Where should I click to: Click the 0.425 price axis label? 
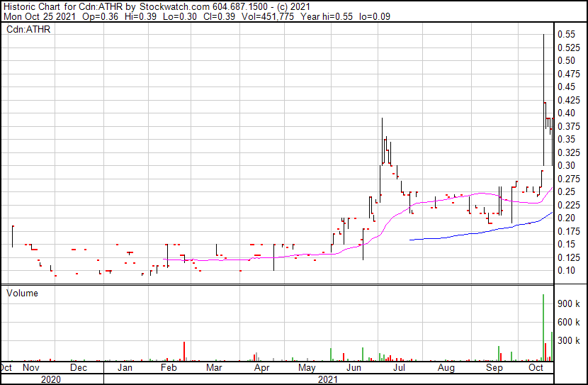pyautogui.click(x=569, y=100)
